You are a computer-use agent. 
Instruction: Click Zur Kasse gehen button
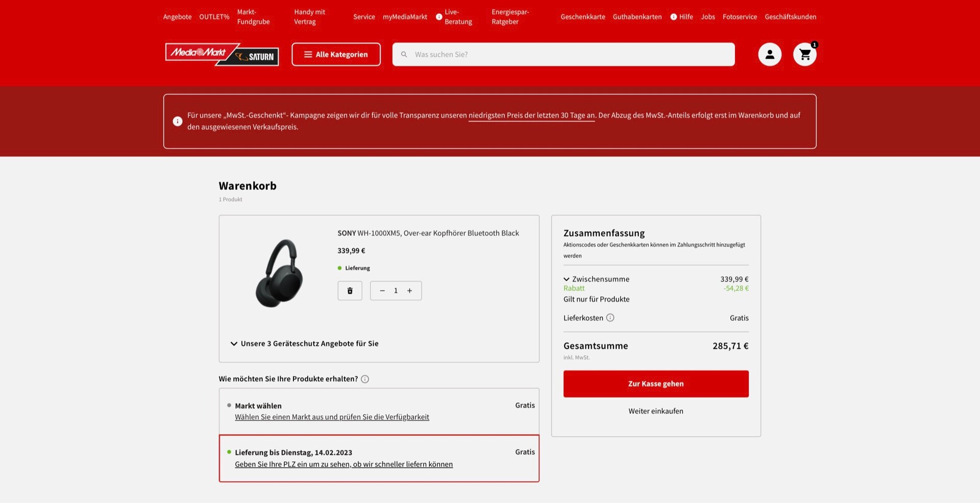click(x=656, y=384)
